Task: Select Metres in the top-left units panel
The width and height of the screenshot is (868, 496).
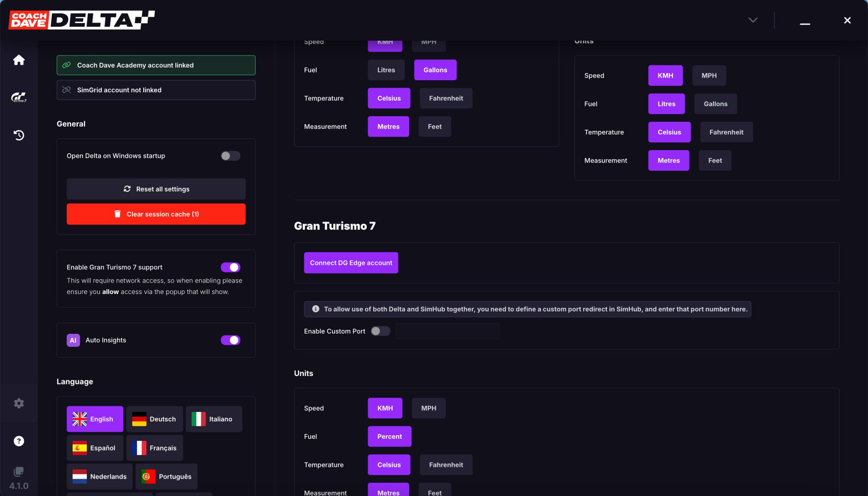Action: [388, 127]
